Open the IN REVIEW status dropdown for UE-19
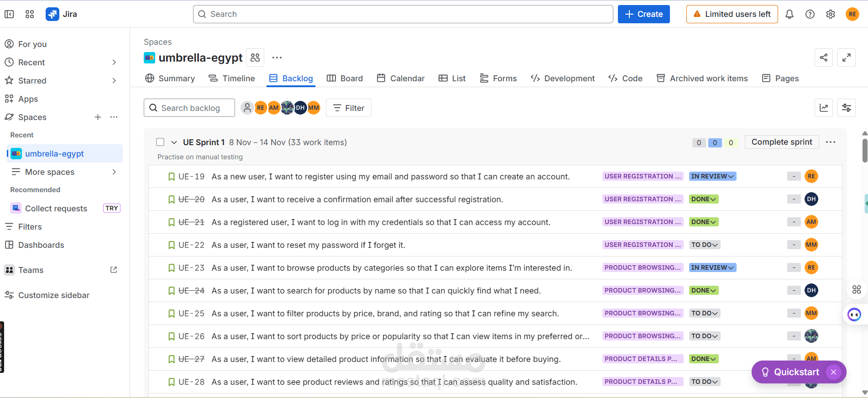868x398 pixels. tap(712, 176)
